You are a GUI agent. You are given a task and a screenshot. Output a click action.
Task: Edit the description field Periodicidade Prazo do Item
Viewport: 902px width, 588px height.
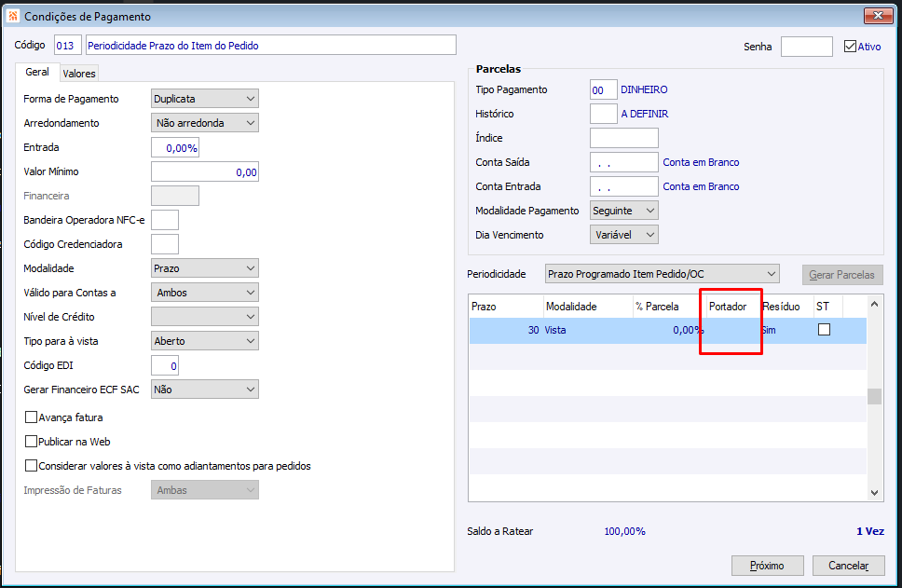(x=271, y=46)
